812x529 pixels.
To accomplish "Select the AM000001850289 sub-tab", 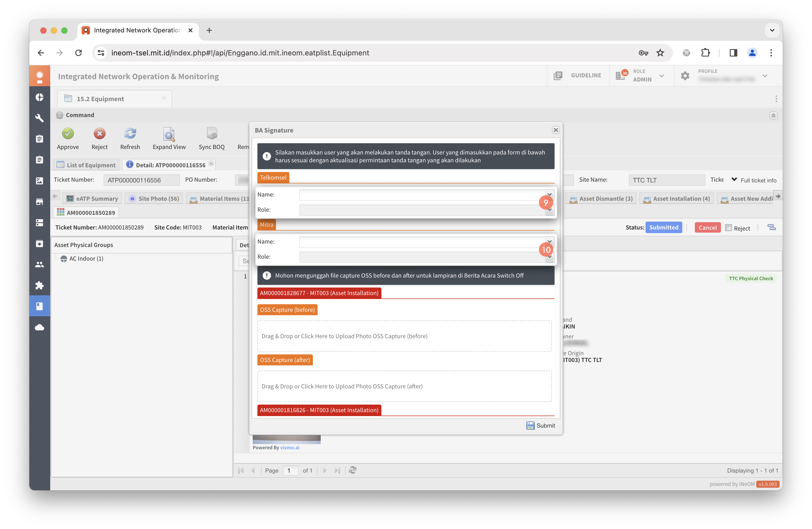I will point(86,212).
